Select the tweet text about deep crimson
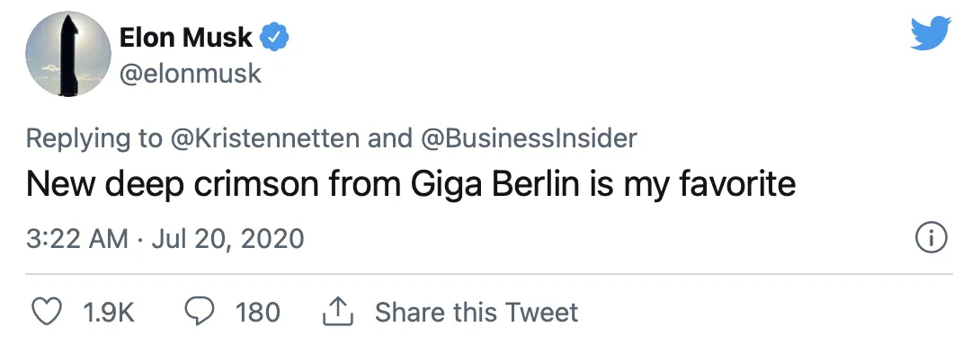The image size is (980, 345). click(411, 185)
